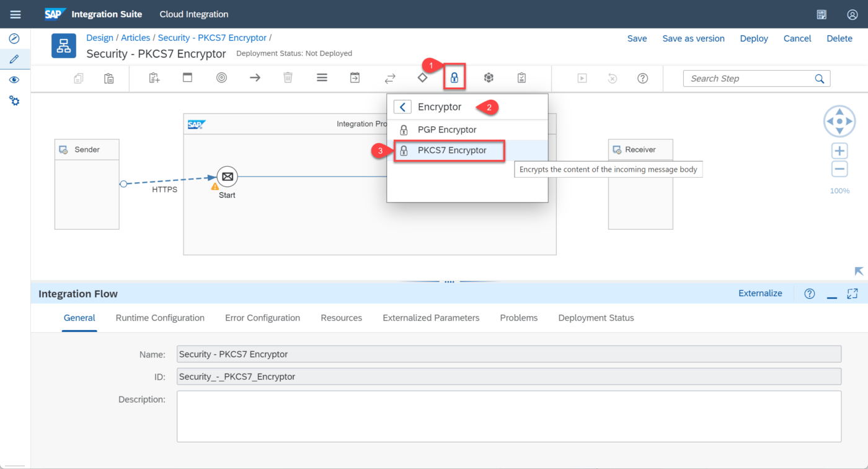Click the help question mark in palette
Screen dimensions: 868x469
pyautogui.click(x=643, y=78)
